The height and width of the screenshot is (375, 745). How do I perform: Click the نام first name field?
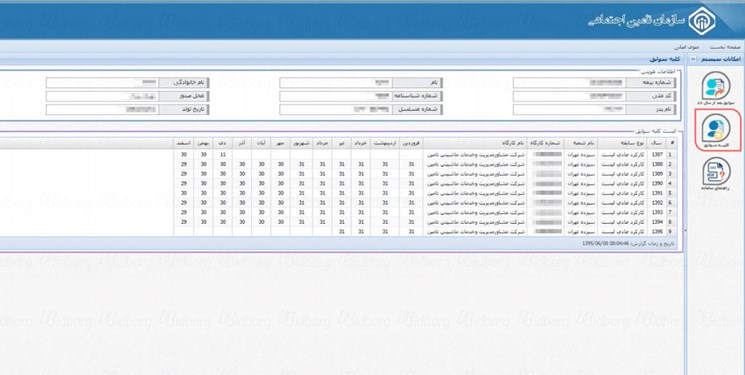(335, 83)
